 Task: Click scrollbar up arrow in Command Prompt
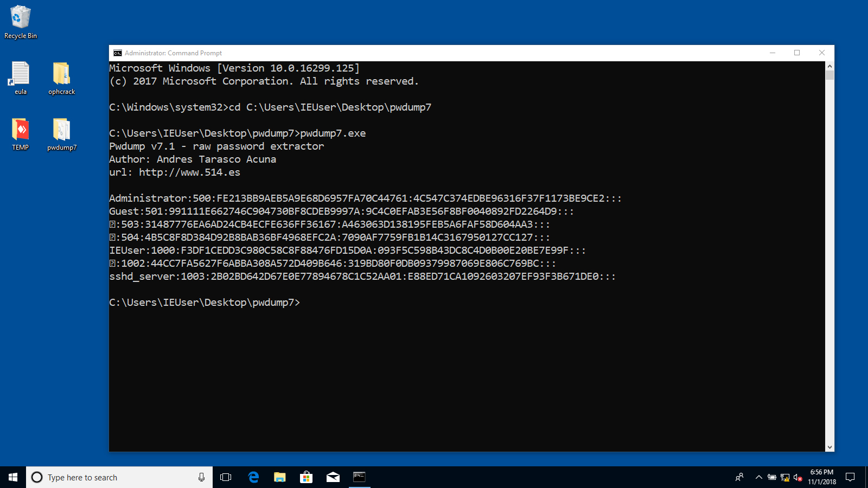829,66
